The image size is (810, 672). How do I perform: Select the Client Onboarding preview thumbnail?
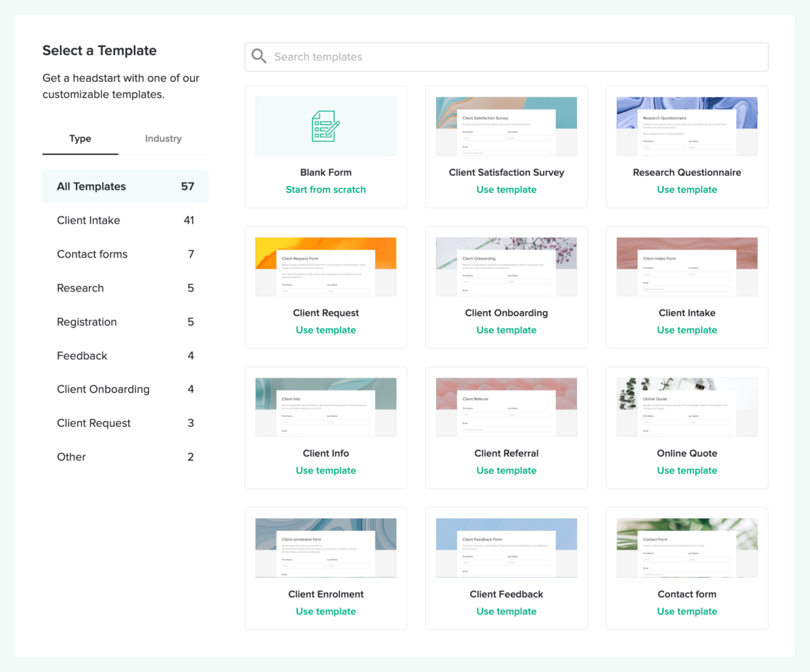[x=506, y=267]
